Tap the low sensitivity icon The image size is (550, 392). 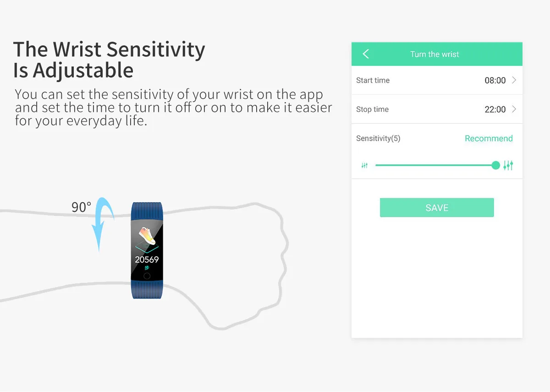(x=364, y=166)
